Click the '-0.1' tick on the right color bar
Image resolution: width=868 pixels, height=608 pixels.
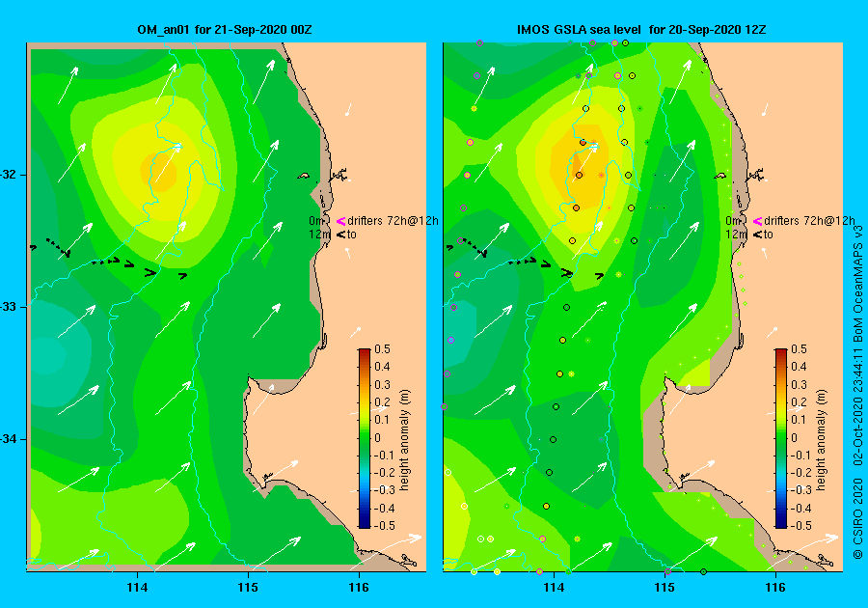coord(799,456)
